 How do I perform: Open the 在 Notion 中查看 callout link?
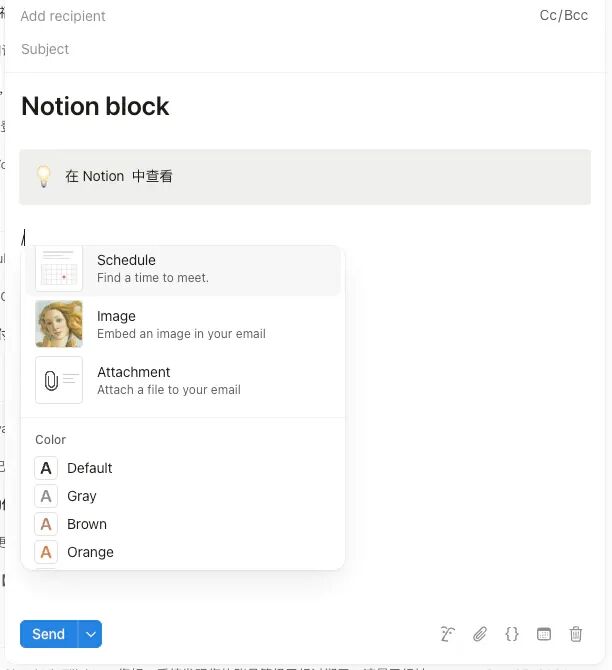click(x=119, y=176)
